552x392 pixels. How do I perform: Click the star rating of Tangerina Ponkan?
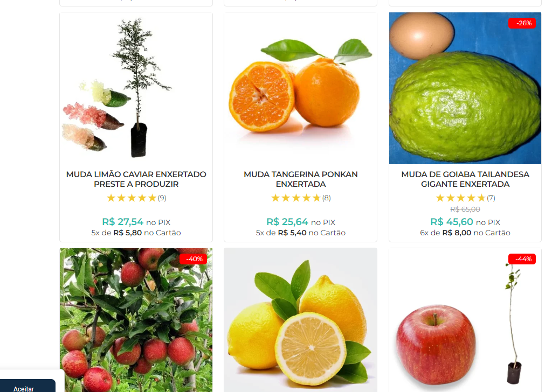click(x=296, y=198)
